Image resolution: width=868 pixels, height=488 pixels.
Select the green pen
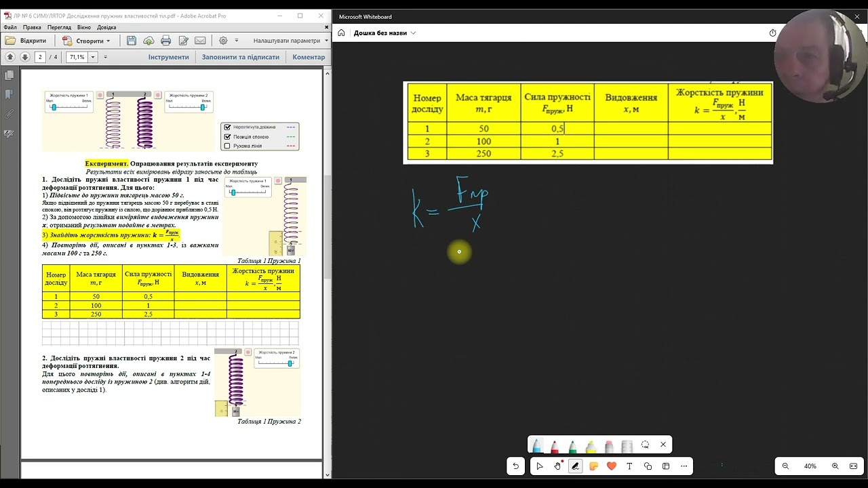pyautogui.click(x=572, y=446)
